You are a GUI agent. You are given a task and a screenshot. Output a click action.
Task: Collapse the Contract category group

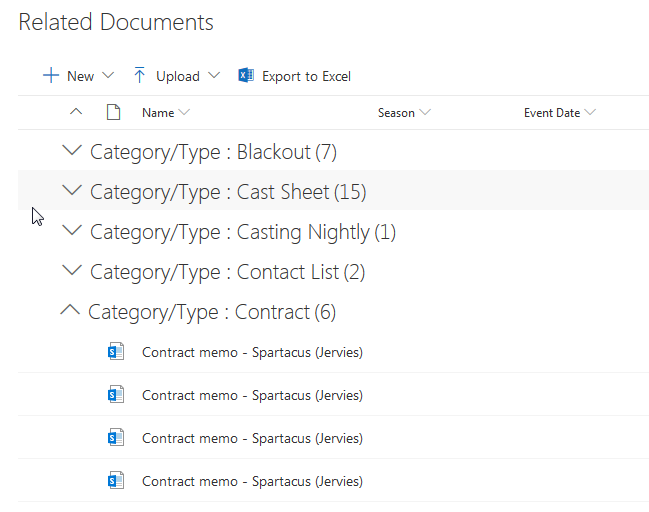click(x=69, y=311)
